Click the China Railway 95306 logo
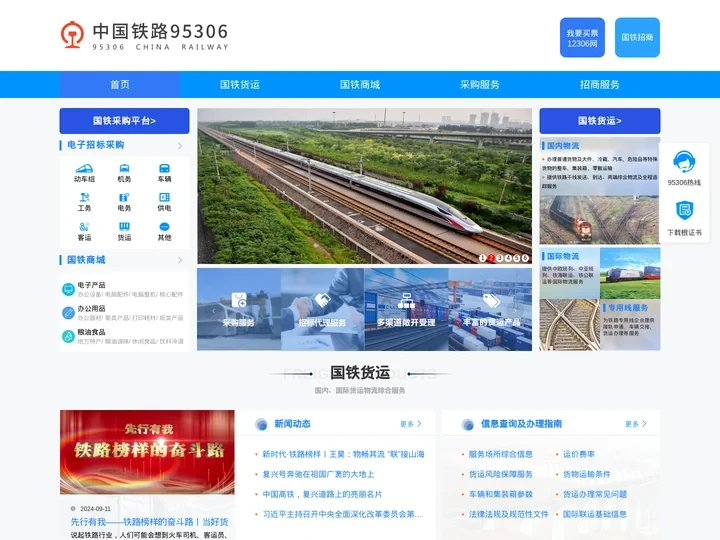This screenshot has height=540, width=720. (x=144, y=35)
